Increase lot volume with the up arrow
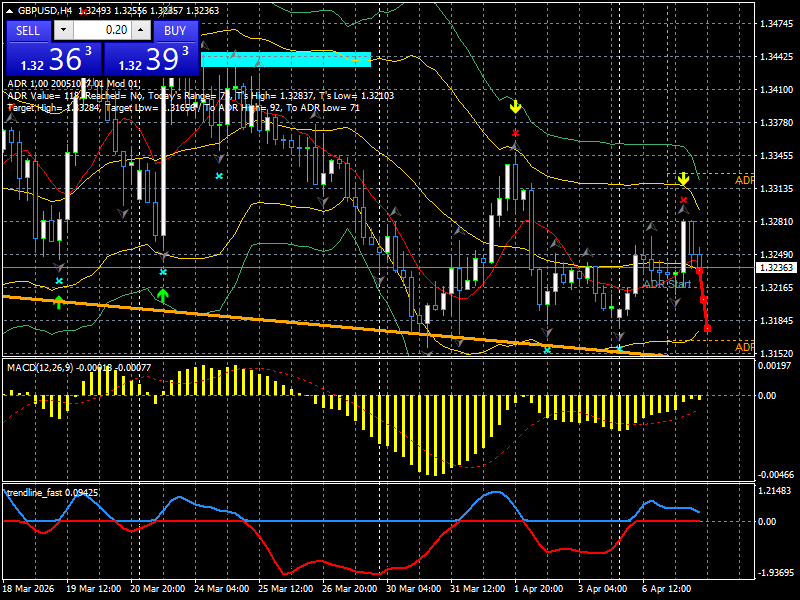 click(141, 30)
